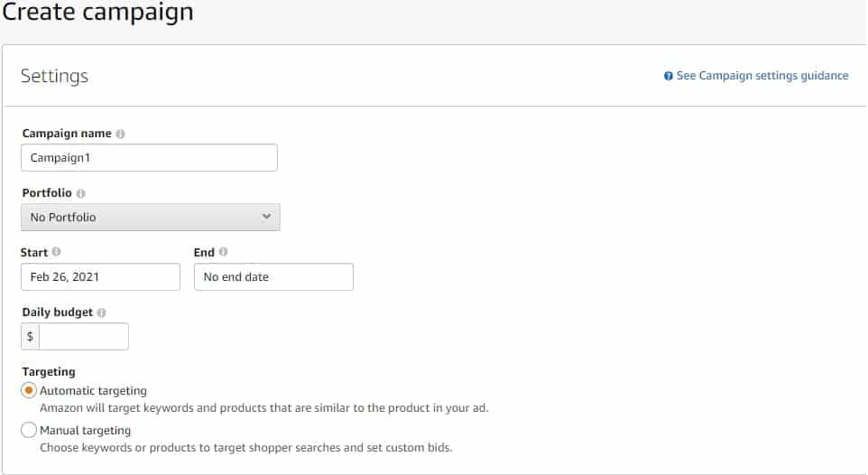This screenshot has width=868, height=475.
Task: Open the No Portfolio dropdown
Action: (x=151, y=218)
